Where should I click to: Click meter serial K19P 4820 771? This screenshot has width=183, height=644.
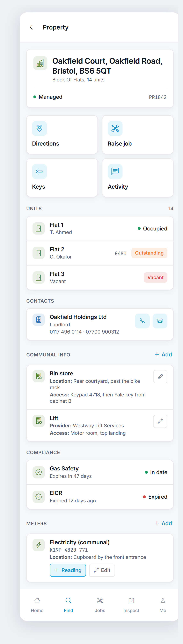point(69,550)
